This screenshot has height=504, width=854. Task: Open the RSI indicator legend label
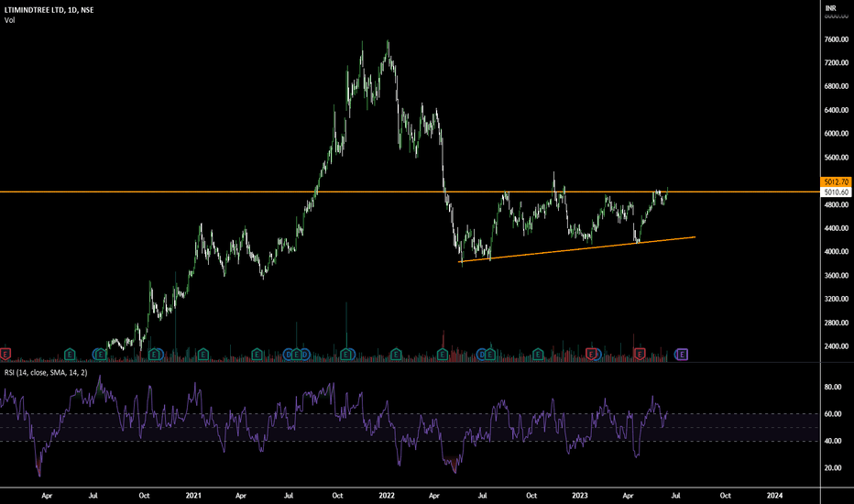(x=46, y=373)
